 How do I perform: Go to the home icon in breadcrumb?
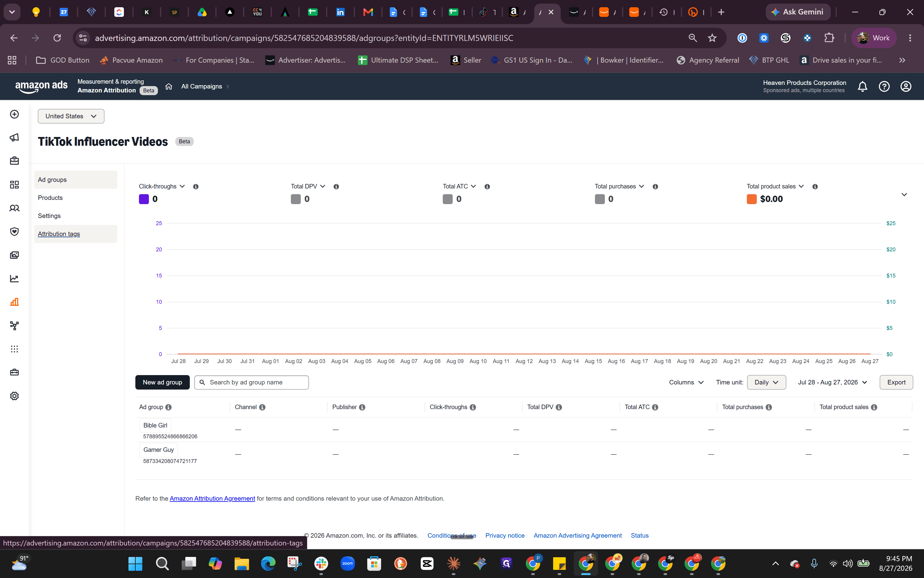[169, 86]
